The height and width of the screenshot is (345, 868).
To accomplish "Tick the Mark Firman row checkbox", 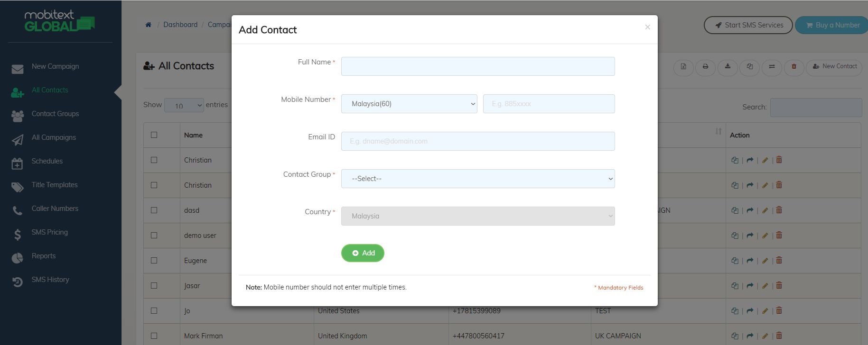I will 154,336.
